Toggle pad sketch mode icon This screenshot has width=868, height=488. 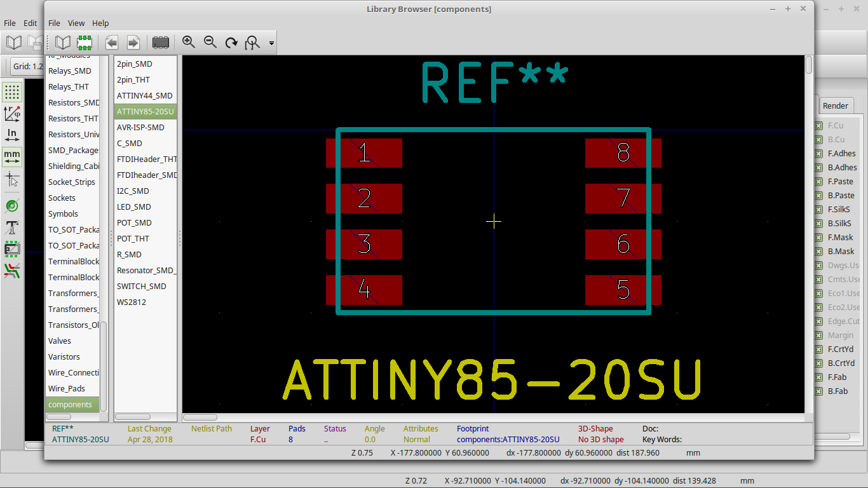click(x=12, y=206)
